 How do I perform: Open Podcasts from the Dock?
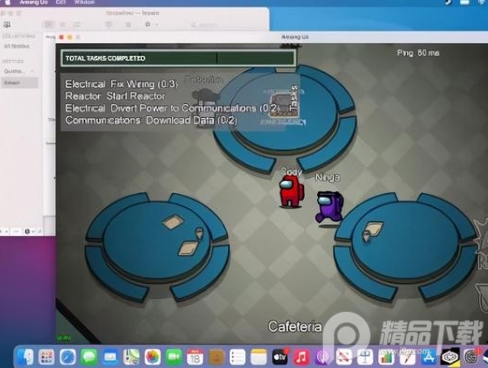tap(322, 358)
